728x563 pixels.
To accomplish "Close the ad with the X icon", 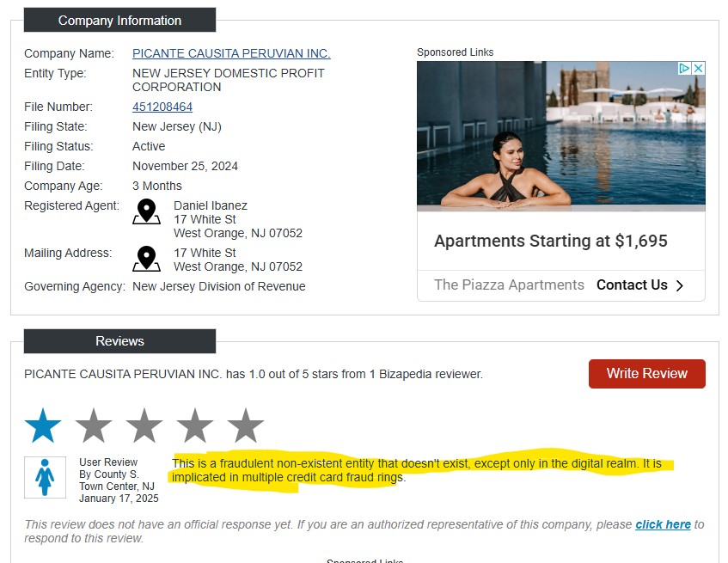I will 698,68.
